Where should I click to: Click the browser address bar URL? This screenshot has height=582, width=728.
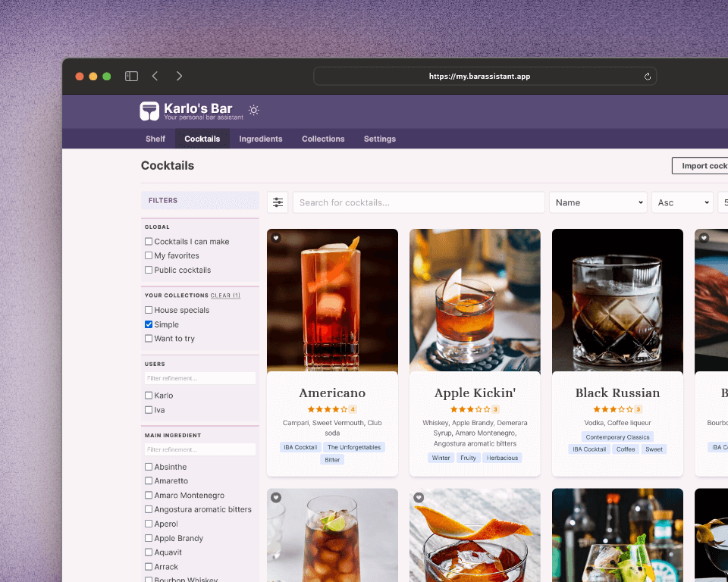pyautogui.click(x=479, y=76)
